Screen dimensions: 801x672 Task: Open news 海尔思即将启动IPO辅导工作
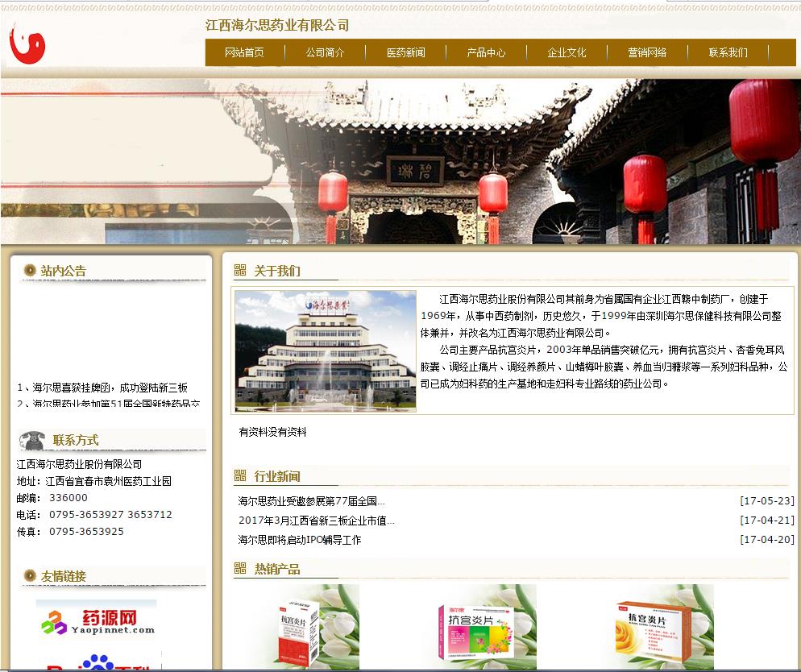click(x=299, y=540)
